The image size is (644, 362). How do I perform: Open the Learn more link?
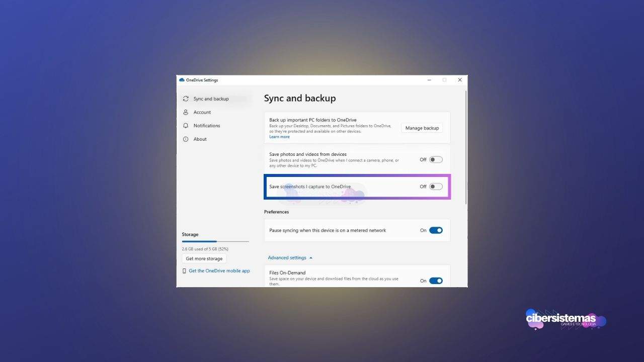pyautogui.click(x=279, y=137)
